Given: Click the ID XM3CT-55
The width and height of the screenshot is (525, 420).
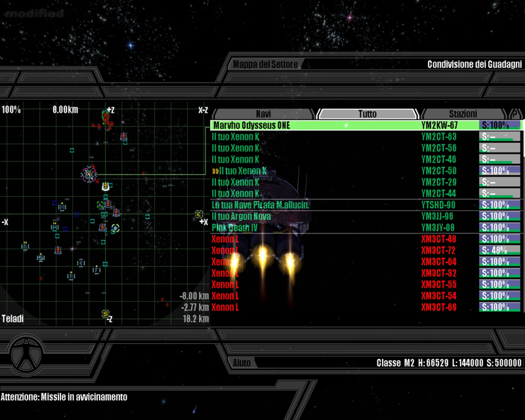Looking at the screenshot, I should point(438,285).
